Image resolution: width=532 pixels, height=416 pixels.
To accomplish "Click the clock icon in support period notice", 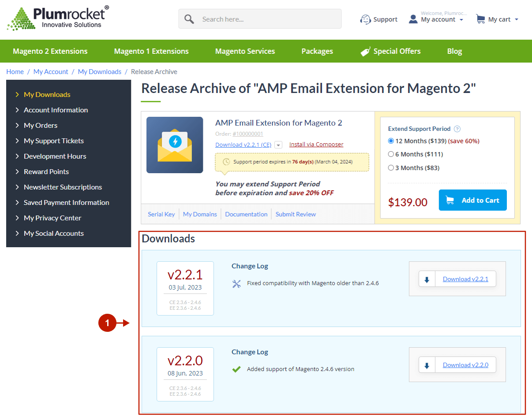I will pyautogui.click(x=226, y=162).
